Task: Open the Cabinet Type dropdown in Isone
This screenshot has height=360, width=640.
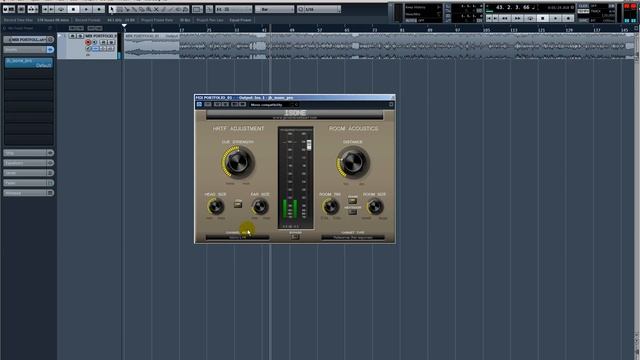Action: click(353, 238)
